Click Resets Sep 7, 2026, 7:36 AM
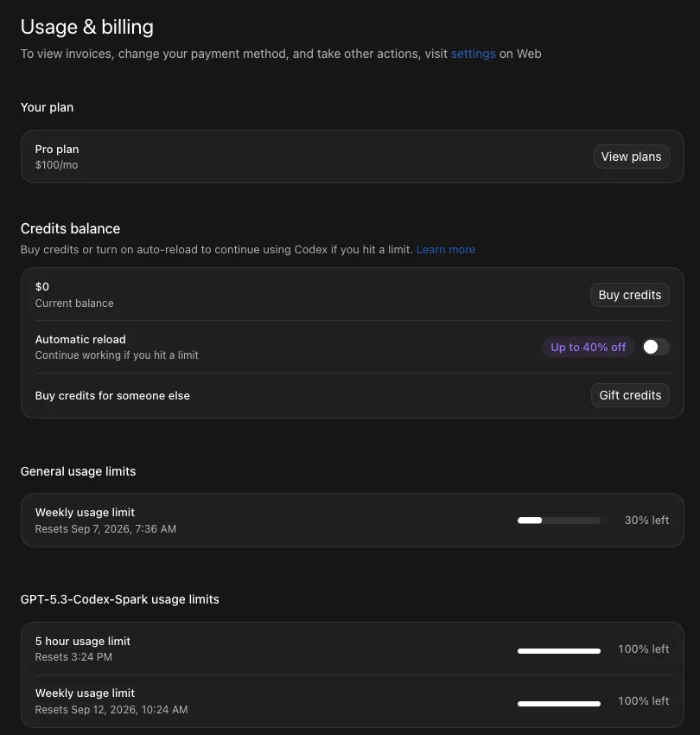The height and width of the screenshot is (735, 700). [105, 528]
